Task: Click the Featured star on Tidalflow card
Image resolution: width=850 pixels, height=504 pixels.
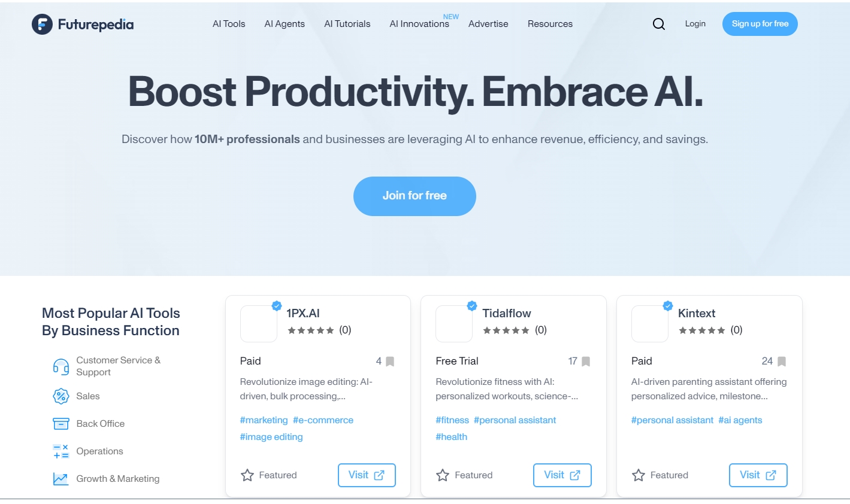Action: click(x=443, y=475)
